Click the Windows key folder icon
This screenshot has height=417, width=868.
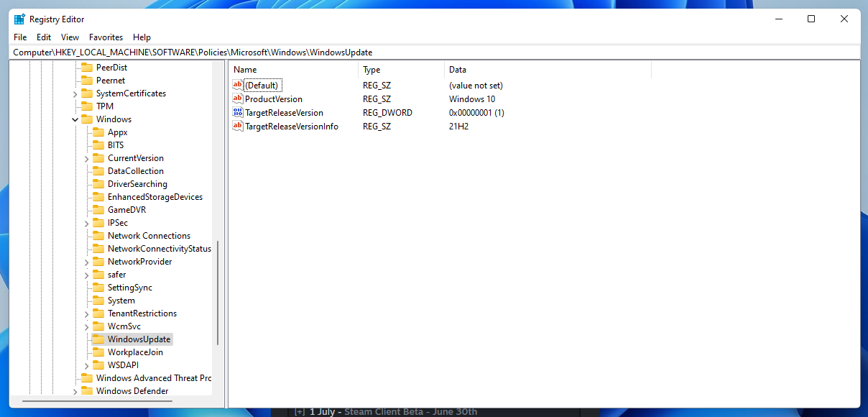pyautogui.click(x=87, y=119)
